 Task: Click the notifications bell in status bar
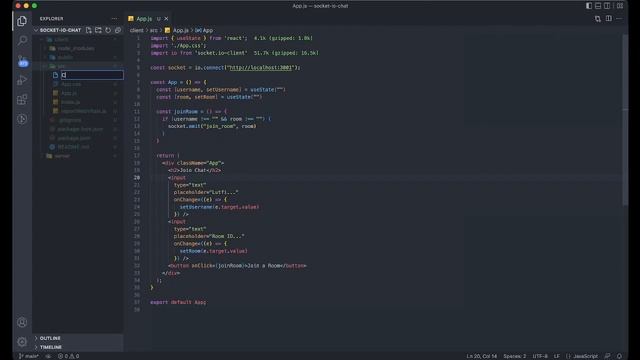click(x=619, y=356)
